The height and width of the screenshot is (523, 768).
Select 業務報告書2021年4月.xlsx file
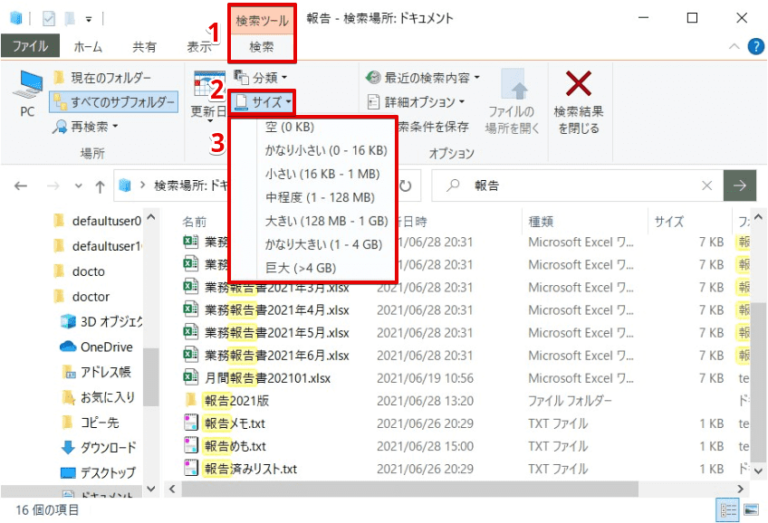coord(266,310)
